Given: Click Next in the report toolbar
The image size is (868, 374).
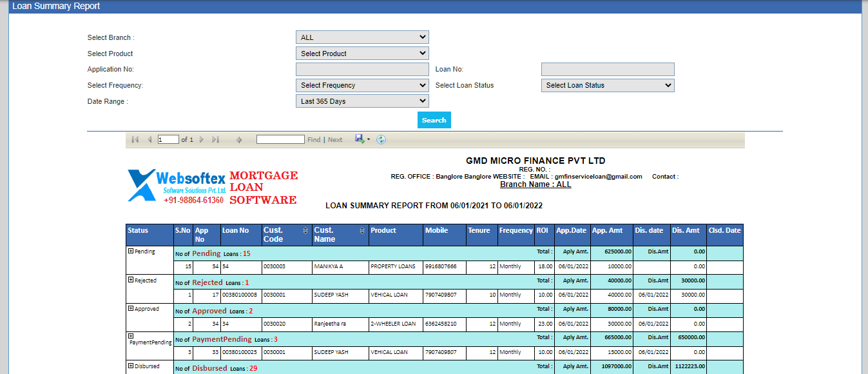Looking at the screenshot, I should coord(335,139).
